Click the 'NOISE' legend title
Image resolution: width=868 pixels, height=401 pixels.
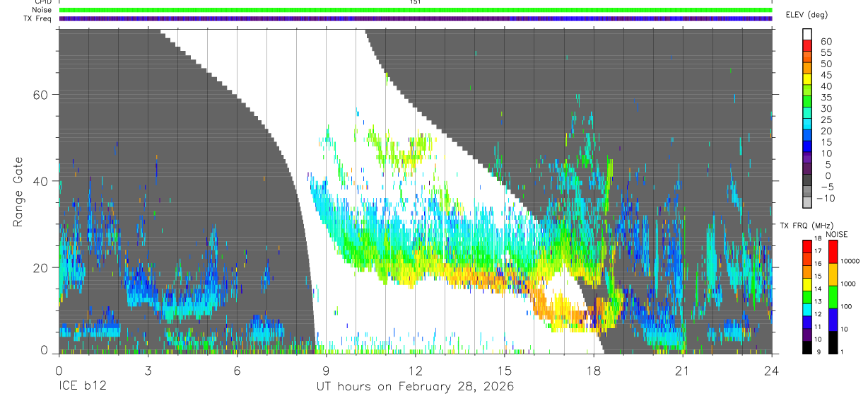point(837,235)
